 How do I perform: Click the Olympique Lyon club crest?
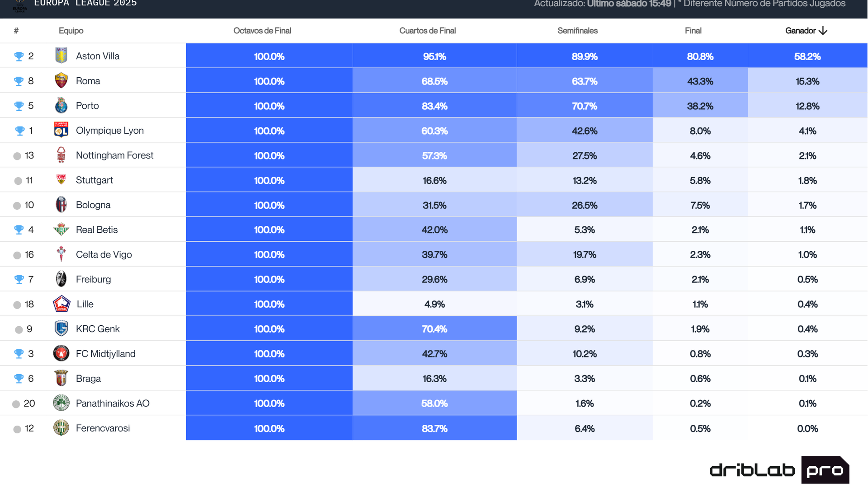tap(61, 130)
